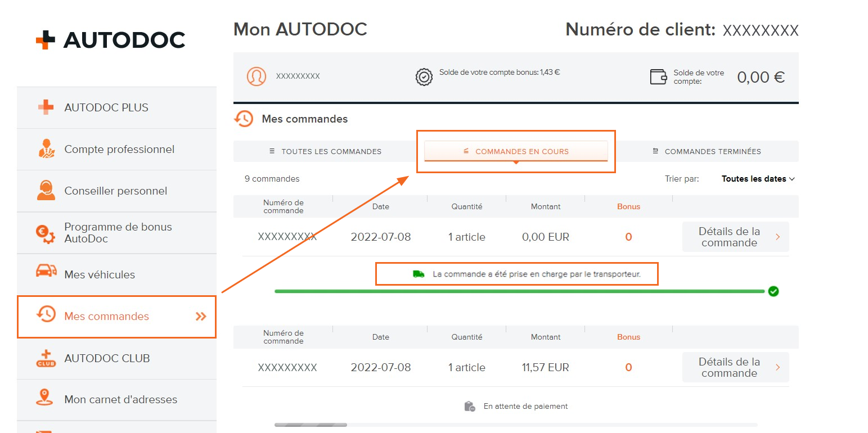Image resolution: width=868 pixels, height=433 pixels.
Task: Open the first order's Détails de la commande
Action: [735, 237]
